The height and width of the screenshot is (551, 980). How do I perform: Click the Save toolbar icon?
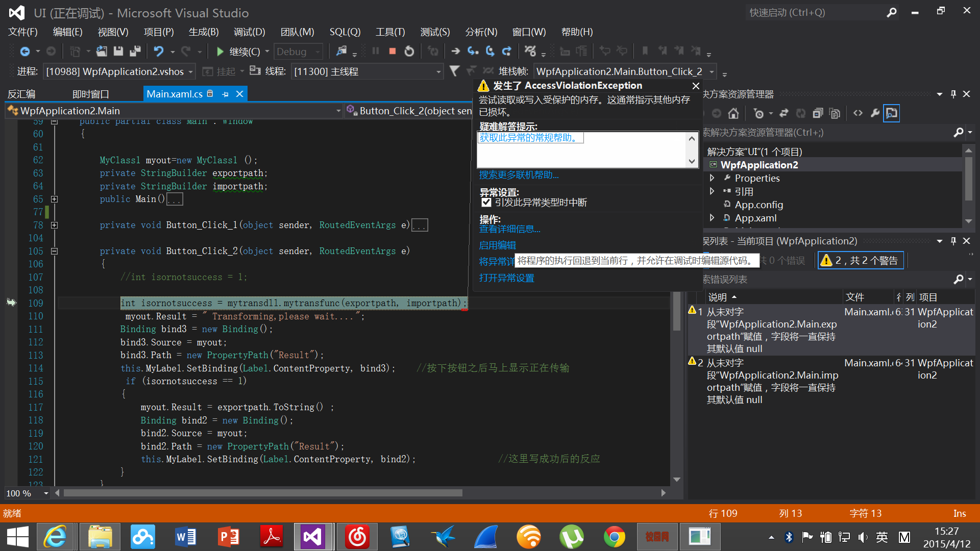[118, 52]
